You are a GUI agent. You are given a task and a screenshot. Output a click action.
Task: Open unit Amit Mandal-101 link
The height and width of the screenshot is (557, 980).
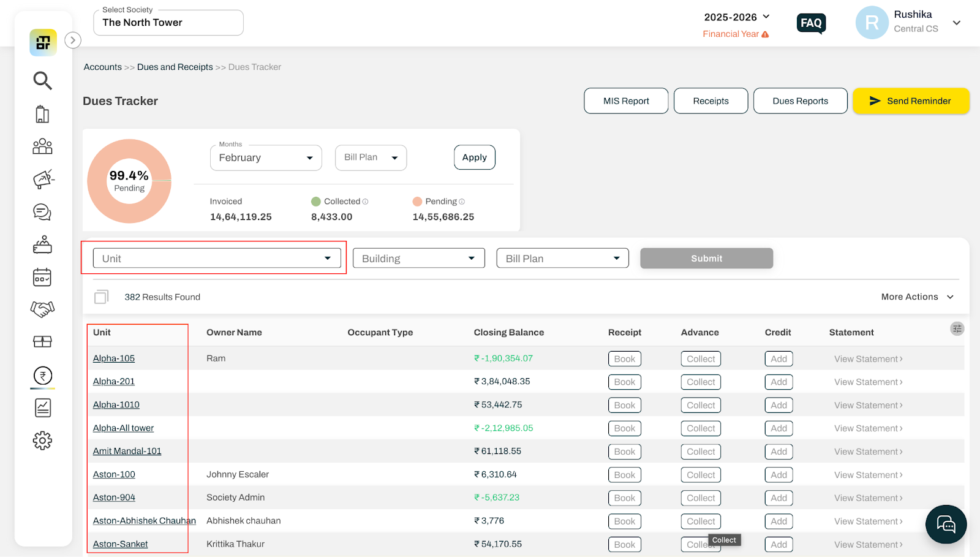(127, 452)
